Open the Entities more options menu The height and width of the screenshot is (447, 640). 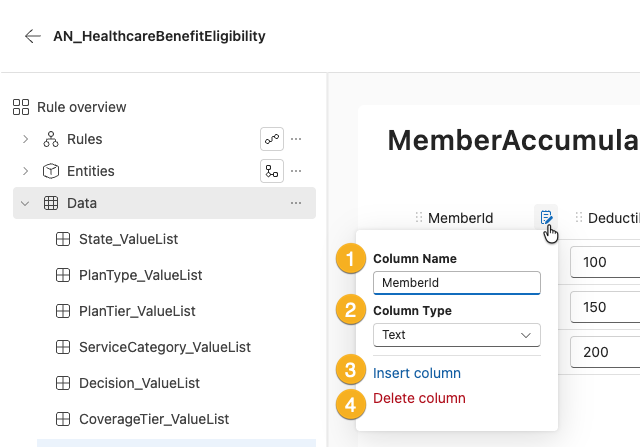(296, 171)
